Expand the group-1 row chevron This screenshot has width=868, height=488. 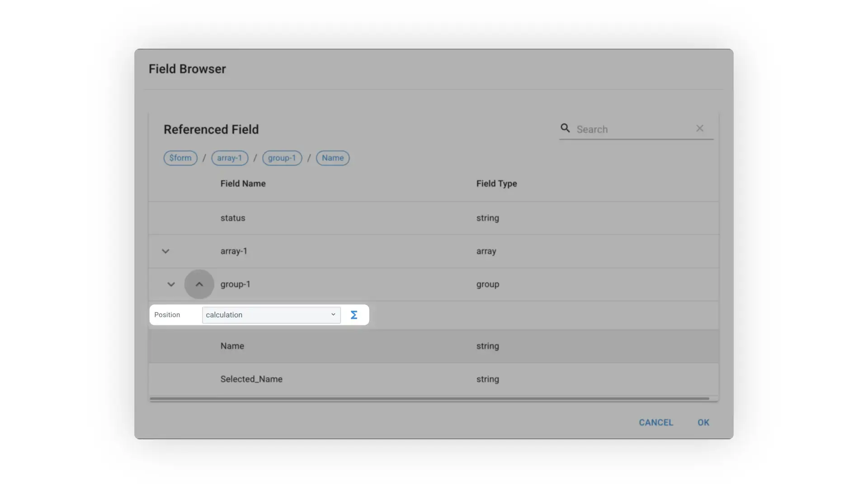click(x=171, y=284)
